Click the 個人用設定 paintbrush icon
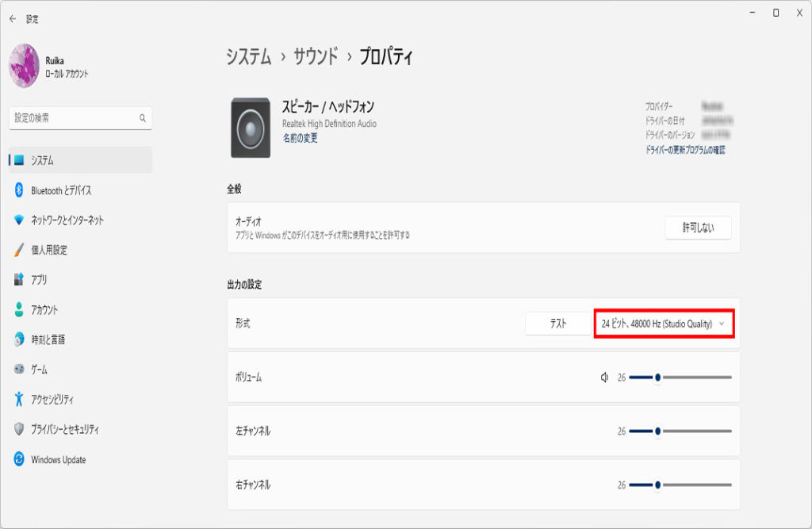The image size is (812, 529). (x=19, y=250)
